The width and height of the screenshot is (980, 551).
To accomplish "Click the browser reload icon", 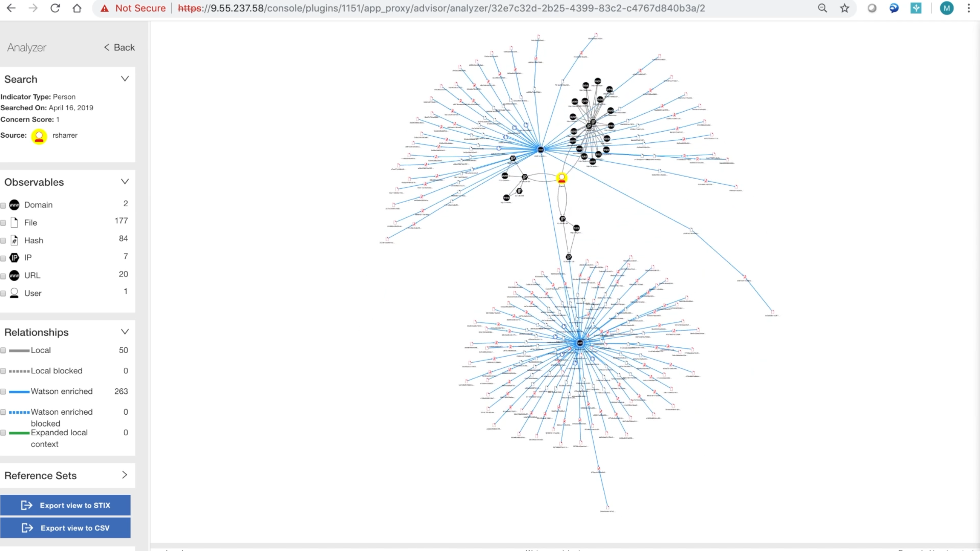I will pyautogui.click(x=55, y=8).
